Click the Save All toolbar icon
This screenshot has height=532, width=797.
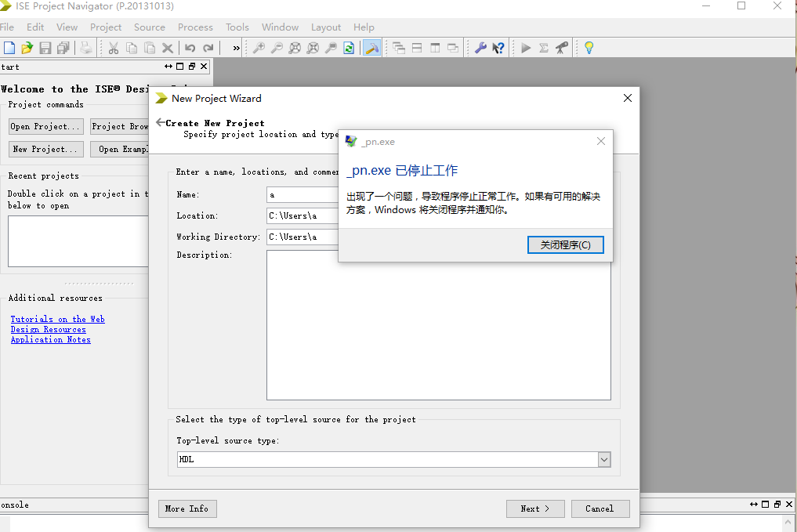pyautogui.click(x=63, y=48)
